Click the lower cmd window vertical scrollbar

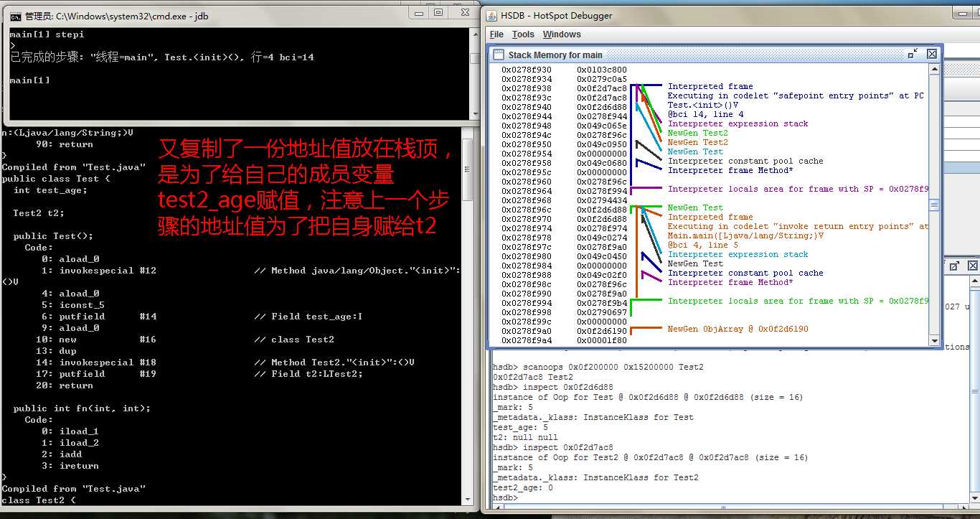467,316
